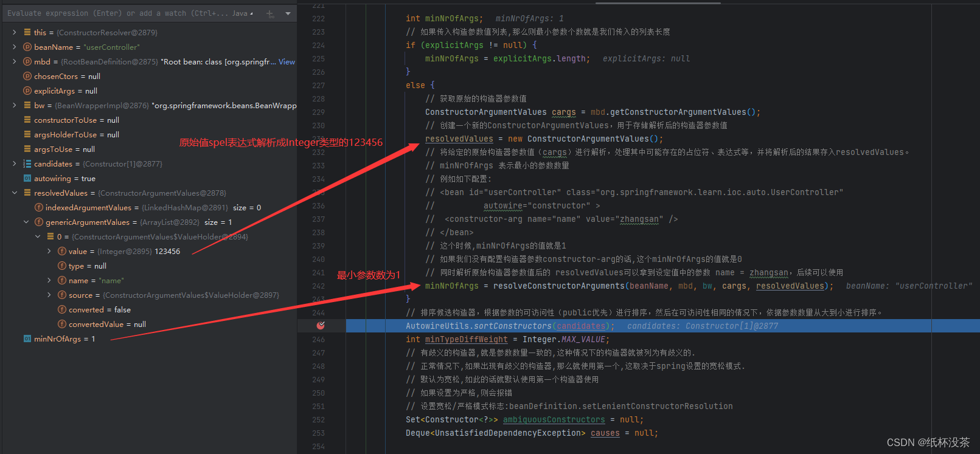This screenshot has width=980, height=454.
Task: Expand the value Integer 123456 node
Action: (49, 251)
